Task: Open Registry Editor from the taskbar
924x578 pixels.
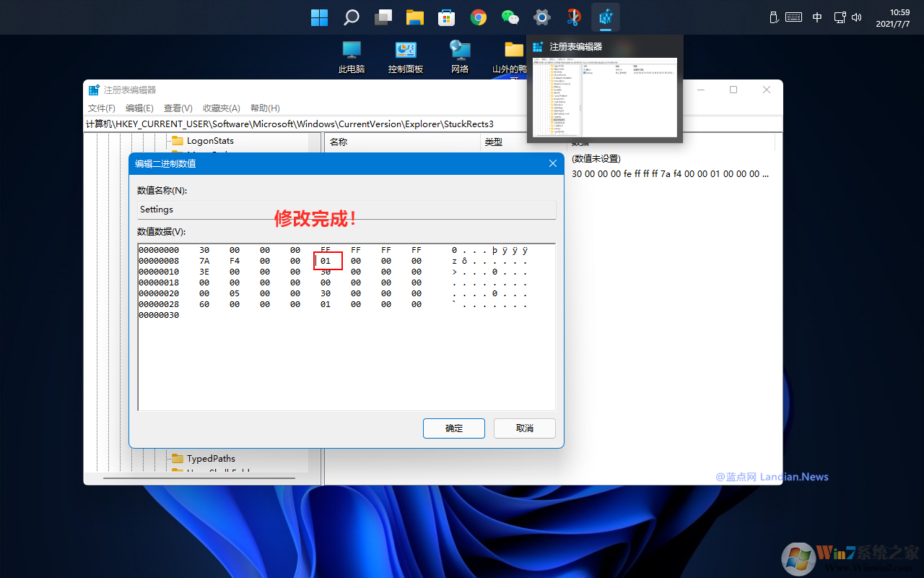Action: [x=605, y=17]
